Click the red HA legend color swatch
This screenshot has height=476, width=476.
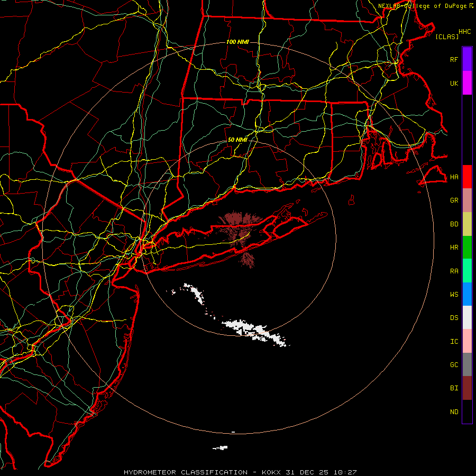[467, 177]
